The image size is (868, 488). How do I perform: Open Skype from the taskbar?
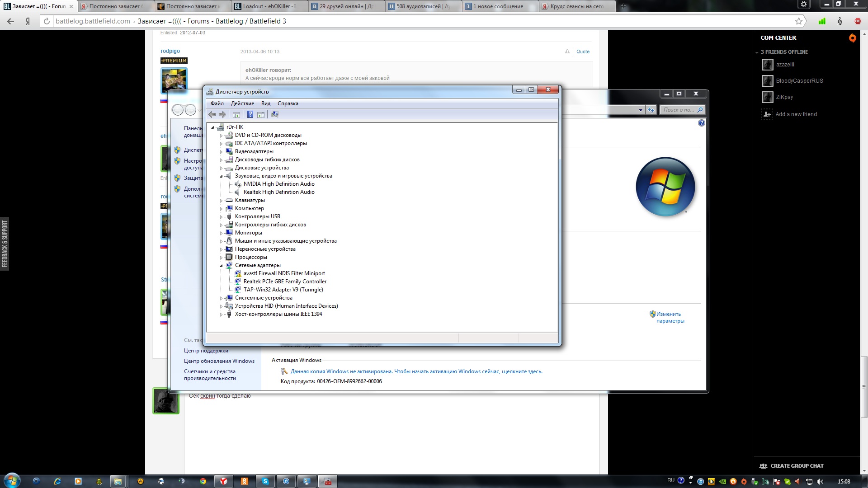[265, 481]
